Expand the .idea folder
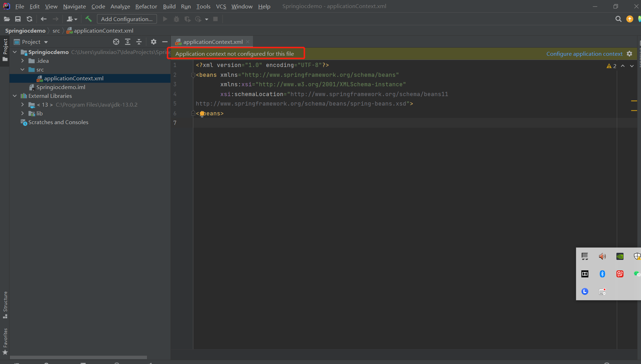641x364 pixels. tap(22, 61)
